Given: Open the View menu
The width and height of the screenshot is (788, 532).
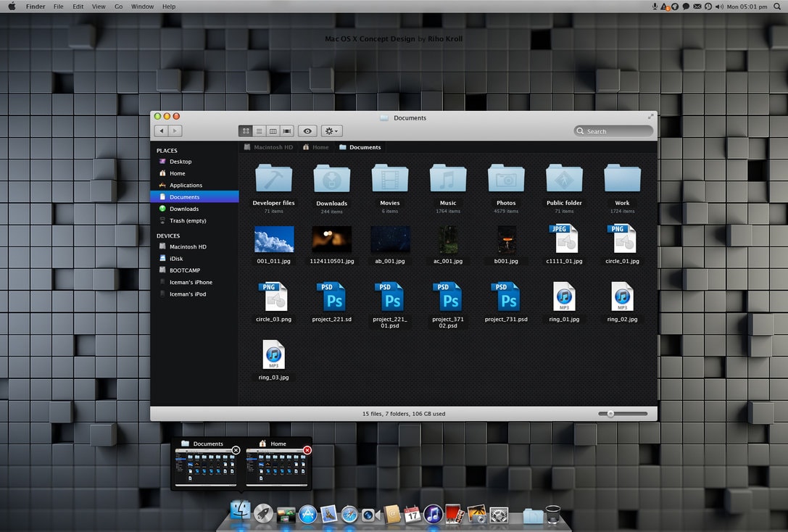Looking at the screenshot, I should (99, 7).
